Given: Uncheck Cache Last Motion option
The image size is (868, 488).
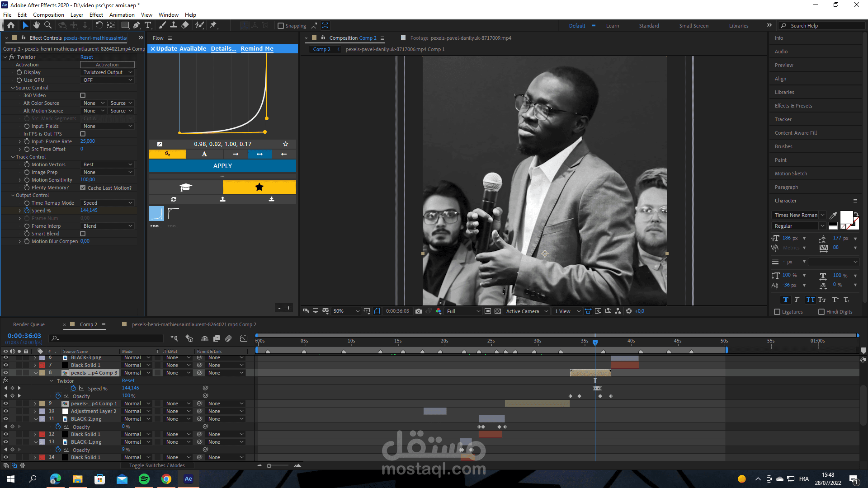Looking at the screenshot, I should click(83, 188).
